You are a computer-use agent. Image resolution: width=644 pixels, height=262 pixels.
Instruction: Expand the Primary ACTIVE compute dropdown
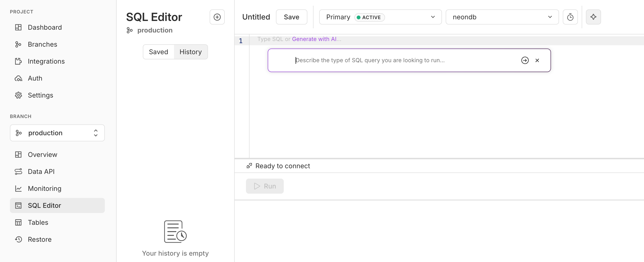click(x=380, y=17)
